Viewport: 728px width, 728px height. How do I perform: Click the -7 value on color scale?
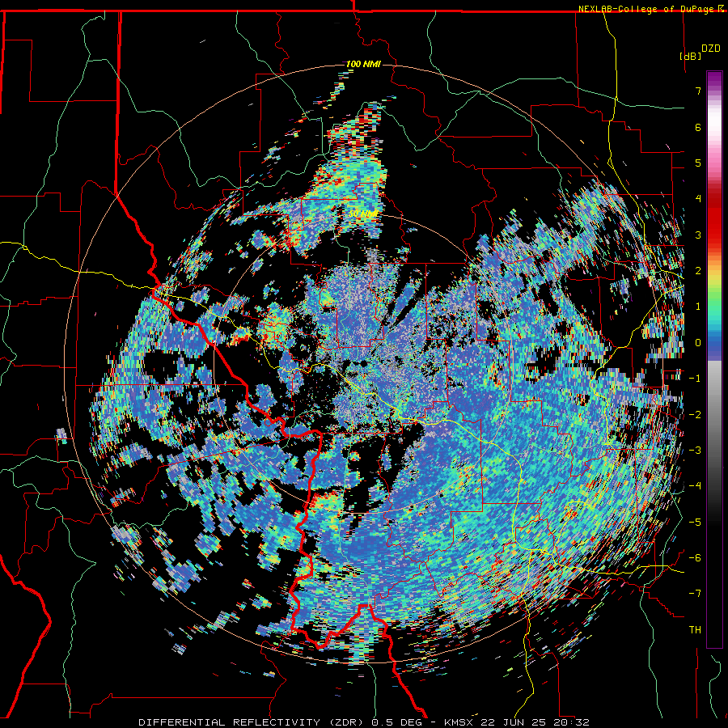[x=695, y=594]
